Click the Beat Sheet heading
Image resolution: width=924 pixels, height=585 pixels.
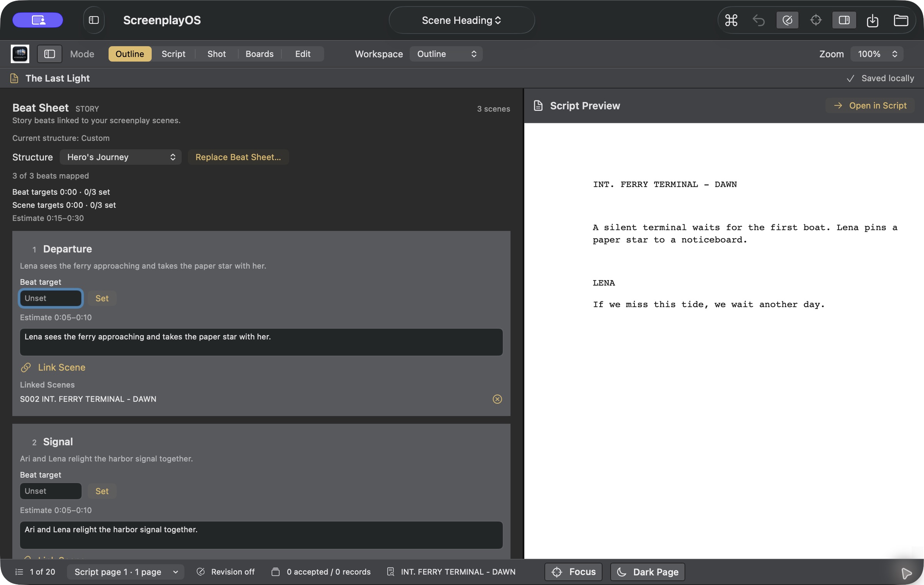coord(40,108)
